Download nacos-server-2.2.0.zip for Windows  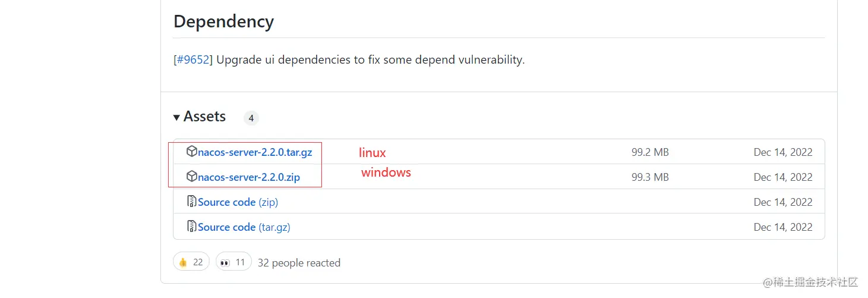click(249, 177)
